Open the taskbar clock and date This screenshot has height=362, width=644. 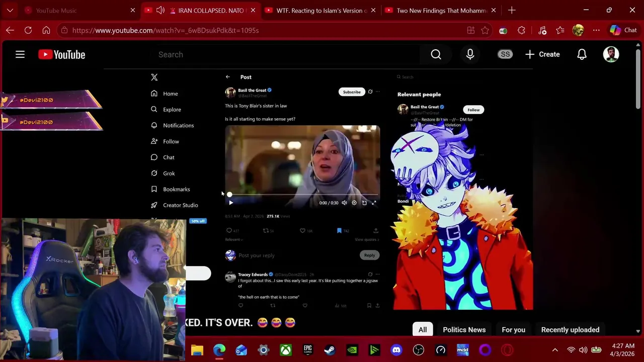623,350
